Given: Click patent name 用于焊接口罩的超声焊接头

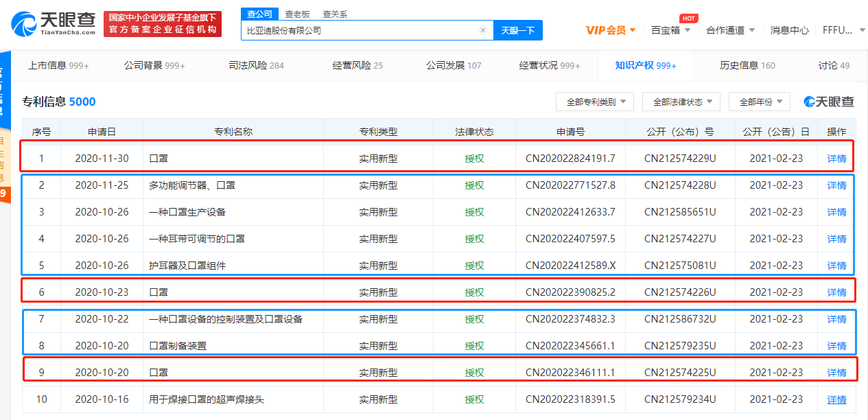Looking at the screenshot, I should point(206,399).
